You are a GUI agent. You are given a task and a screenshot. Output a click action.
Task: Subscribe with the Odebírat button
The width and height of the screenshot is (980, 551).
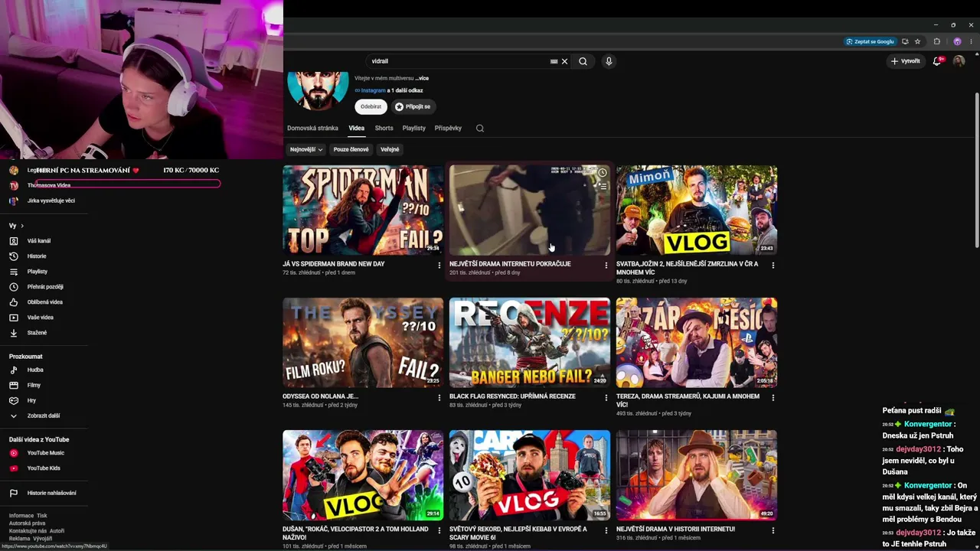371,107
